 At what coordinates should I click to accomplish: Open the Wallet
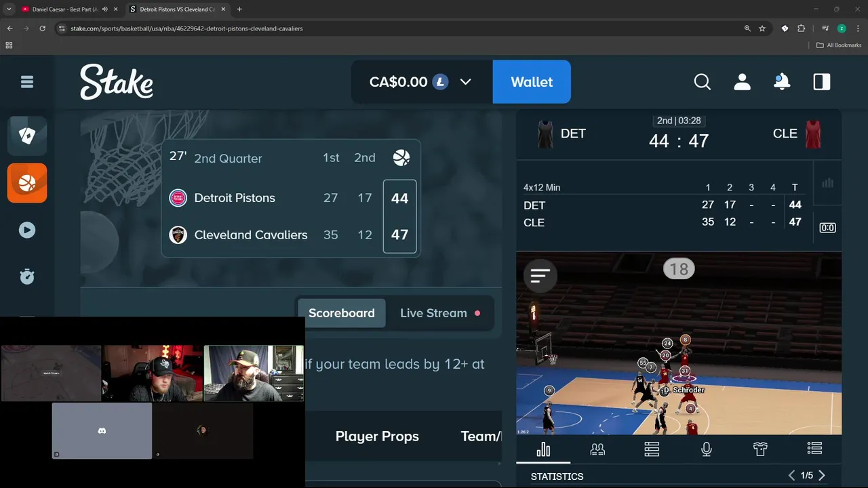[532, 82]
